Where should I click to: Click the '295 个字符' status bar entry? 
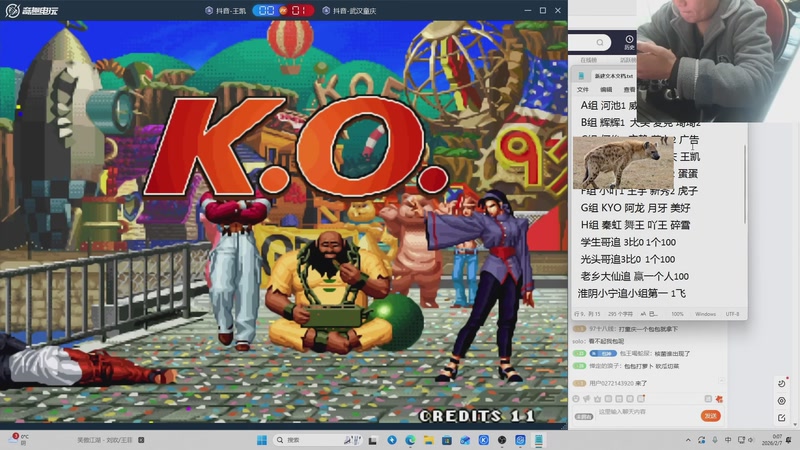620,314
